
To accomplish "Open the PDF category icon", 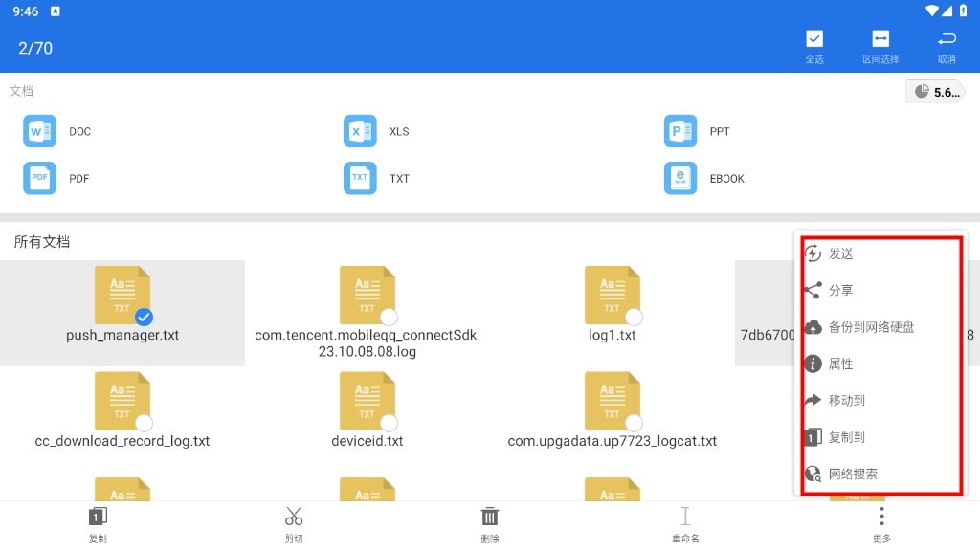I will click(39, 178).
